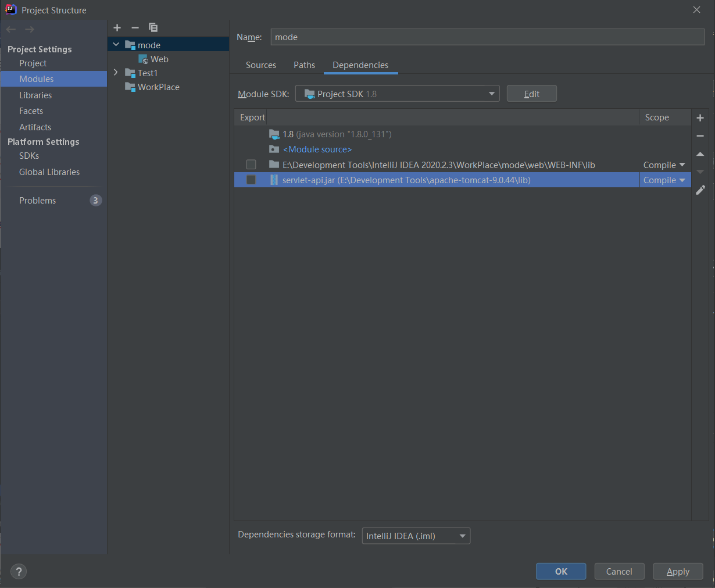Click the Problems count badge
715x588 pixels.
pyautogui.click(x=95, y=200)
